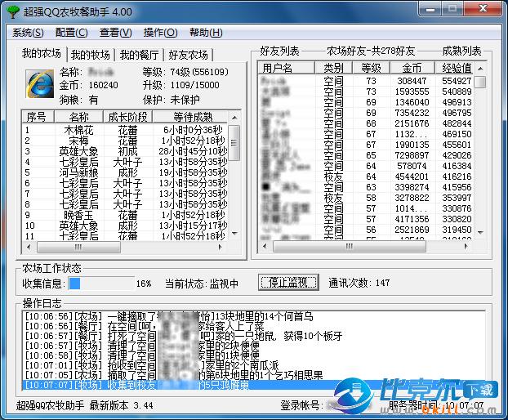Image resolution: width=508 pixels, height=420 pixels.
Task: Switch to the 好友农场 tab
Action: tap(189, 55)
